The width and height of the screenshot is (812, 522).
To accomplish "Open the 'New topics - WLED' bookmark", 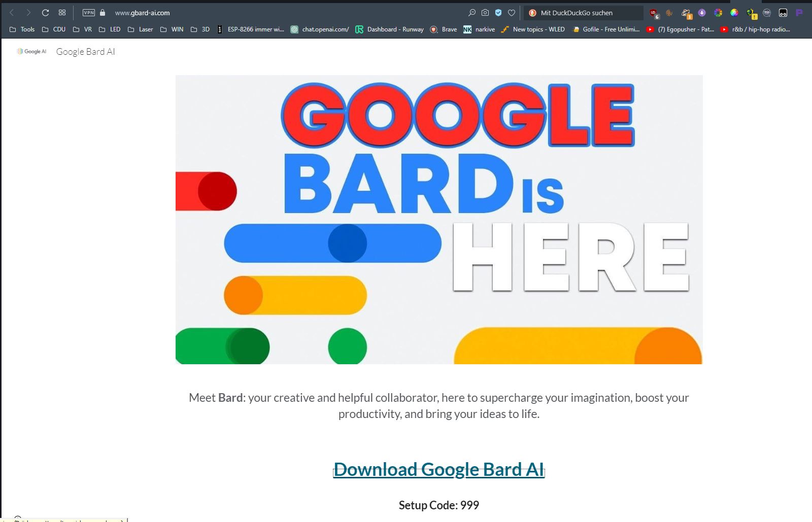I will click(533, 29).
